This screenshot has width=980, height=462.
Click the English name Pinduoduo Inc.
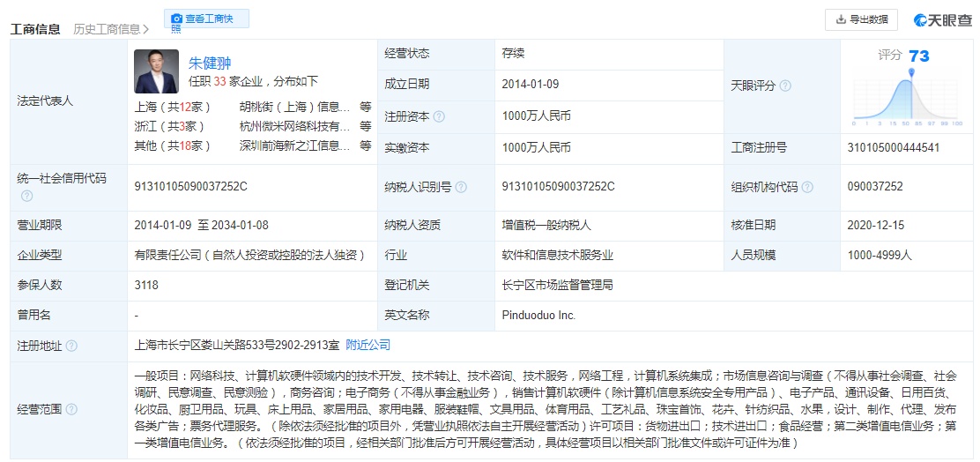click(x=538, y=315)
